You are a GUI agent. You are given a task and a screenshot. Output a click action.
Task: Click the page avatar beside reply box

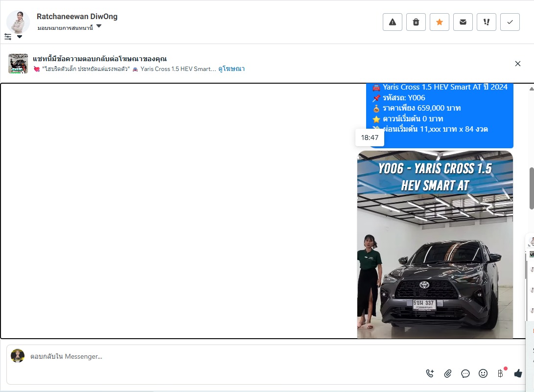tap(18, 356)
